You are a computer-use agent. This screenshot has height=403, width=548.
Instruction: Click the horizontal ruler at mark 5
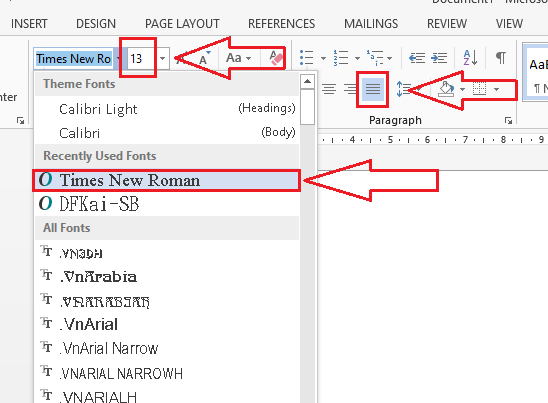390,140
